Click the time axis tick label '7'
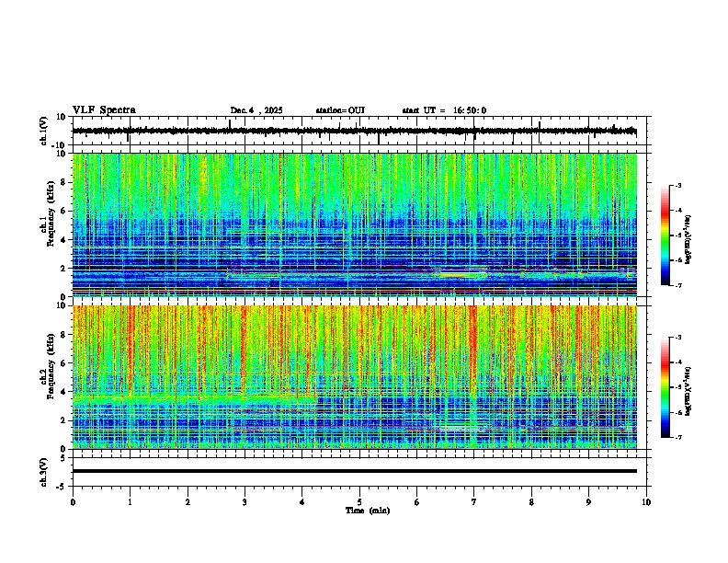 pyautogui.click(x=474, y=502)
